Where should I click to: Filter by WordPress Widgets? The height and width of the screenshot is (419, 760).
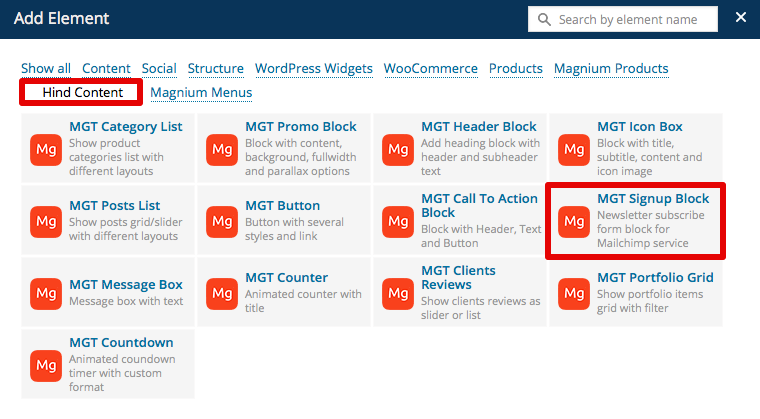tap(313, 69)
